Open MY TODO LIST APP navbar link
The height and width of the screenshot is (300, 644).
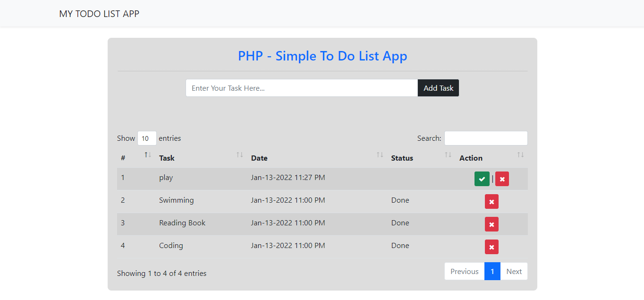pos(99,14)
